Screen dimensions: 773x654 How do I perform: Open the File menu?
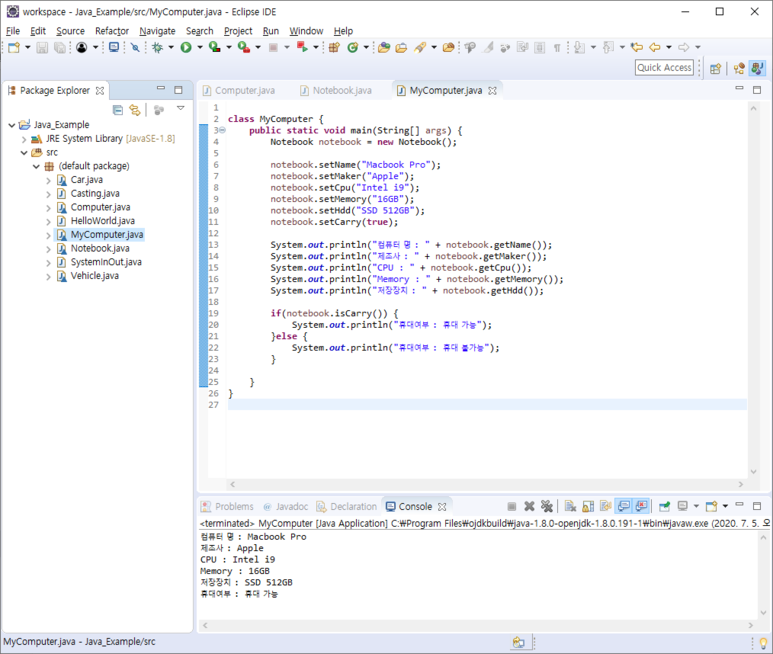pyautogui.click(x=13, y=31)
